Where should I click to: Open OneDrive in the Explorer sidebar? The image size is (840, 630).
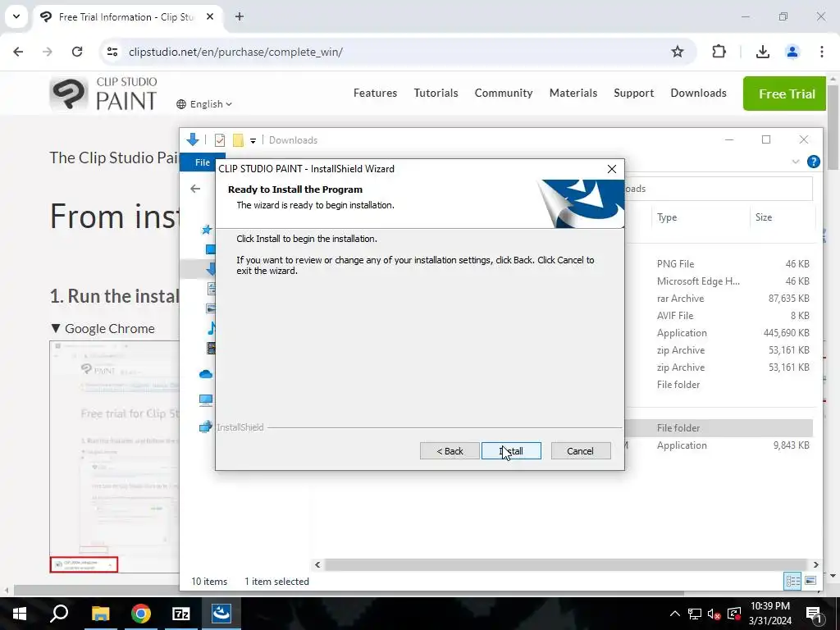206,374
